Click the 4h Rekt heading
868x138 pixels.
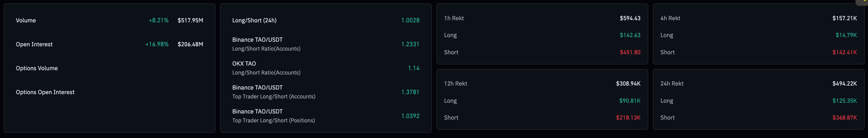click(670, 18)
